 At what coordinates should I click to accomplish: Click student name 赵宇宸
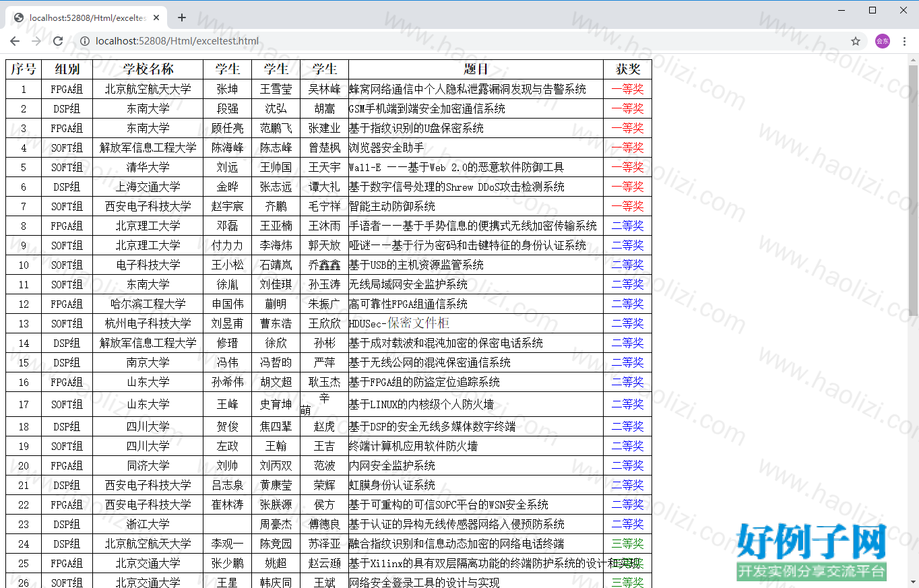coord(228,206)
